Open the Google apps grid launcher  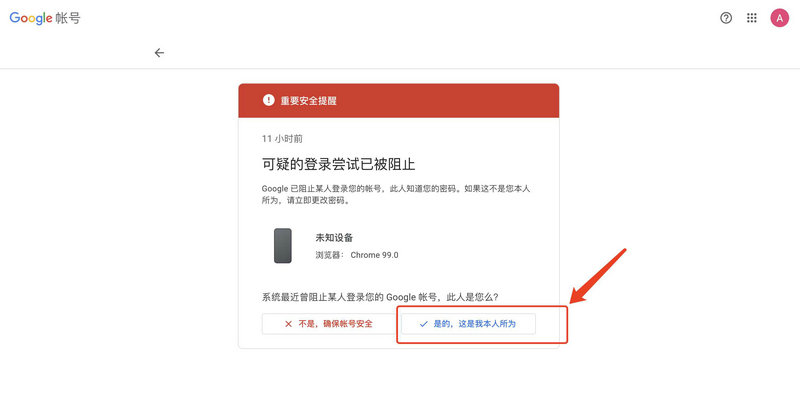pyautogui.click(x=752, y=18)
